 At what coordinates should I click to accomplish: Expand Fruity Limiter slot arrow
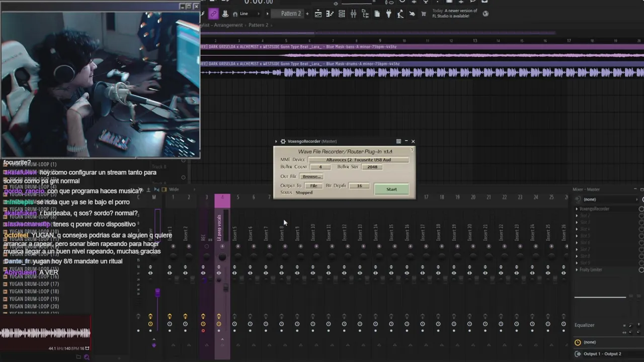[x=577, y=270]
